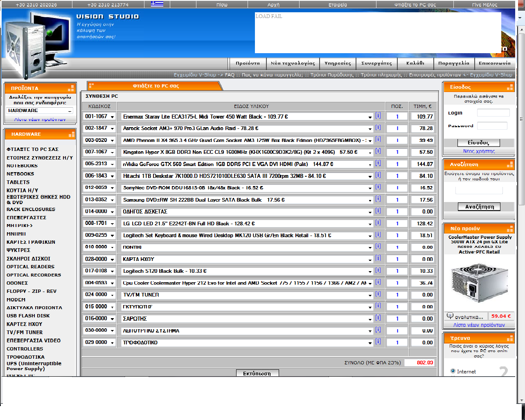This screenshot has width=525, height=420.
Task: Open USB FLASH DISK sidebar category
Action: (28, 316)
